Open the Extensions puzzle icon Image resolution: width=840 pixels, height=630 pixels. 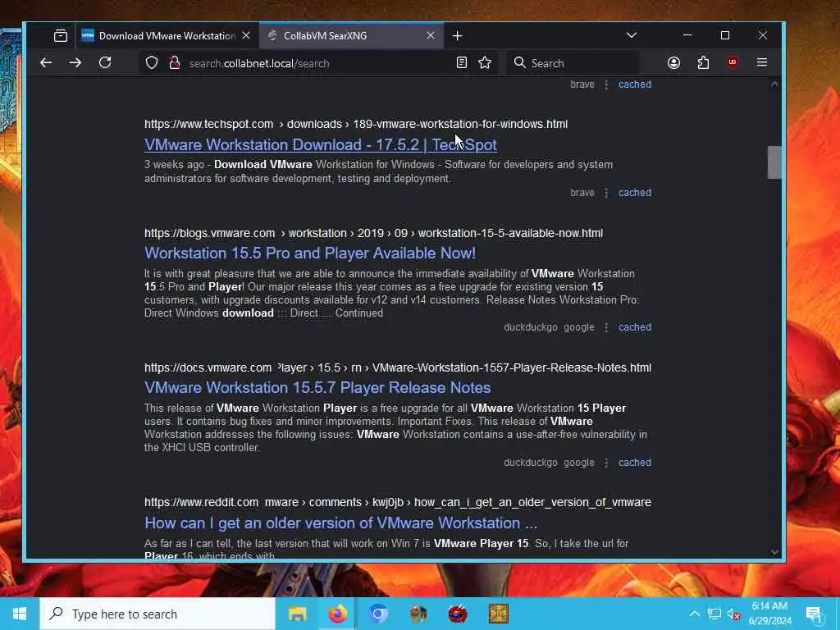pos(703,62)
